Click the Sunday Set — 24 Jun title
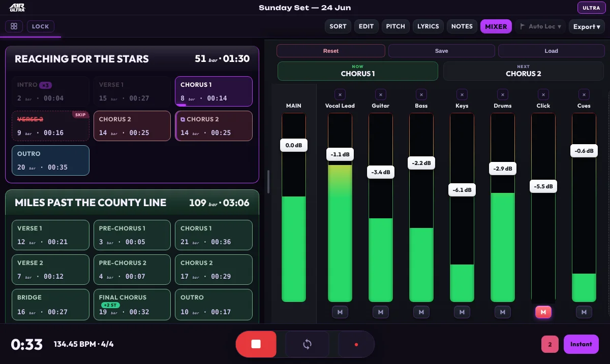 305,8
